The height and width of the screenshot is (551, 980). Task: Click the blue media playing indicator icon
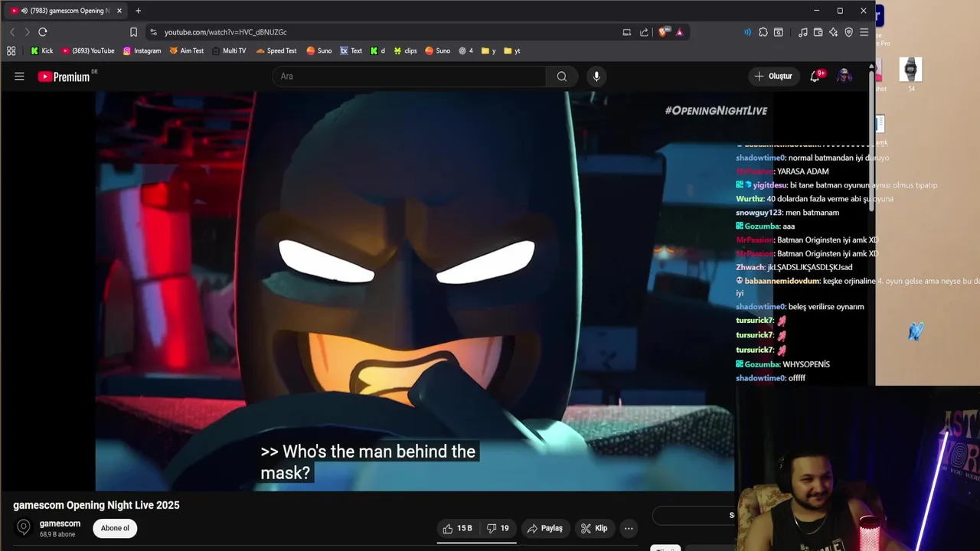coord(747,32)
